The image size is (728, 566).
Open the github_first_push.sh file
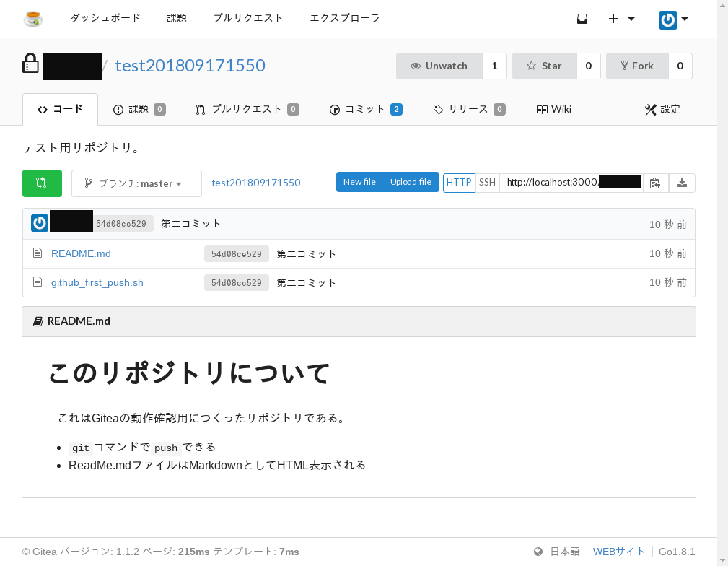(97, 282)
